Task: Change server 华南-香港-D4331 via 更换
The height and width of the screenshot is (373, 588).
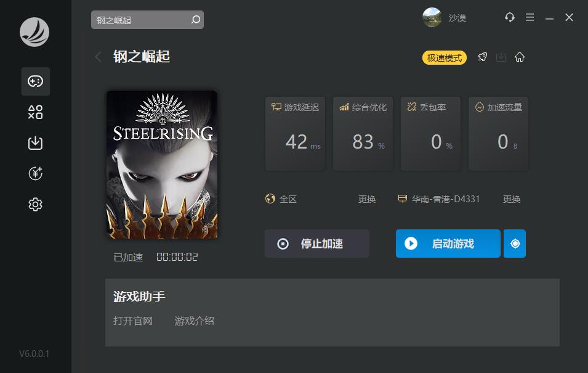Action: pyautogui.click(x=512, y=199)
